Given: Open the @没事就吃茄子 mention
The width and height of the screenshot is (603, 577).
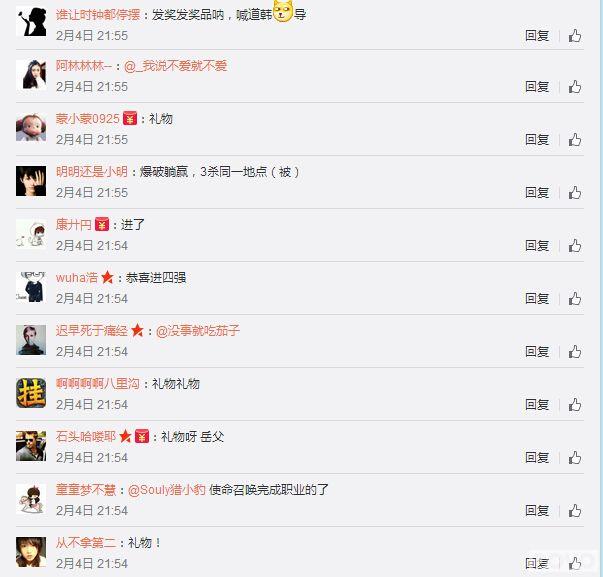Looking at the screenshot, I should click(x=198, y=331).
